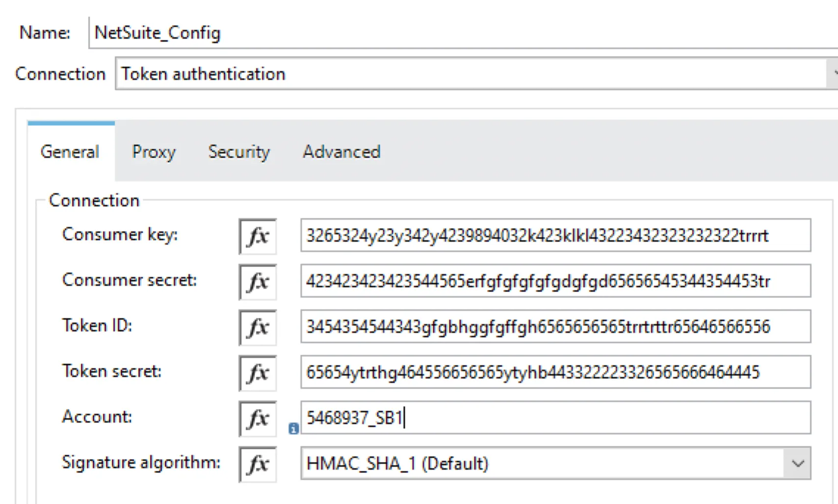Image resolution: width=838 pixels, height=504 pixels.
Task: Click the "Consumer key:" label
Action: click(120, 234)
